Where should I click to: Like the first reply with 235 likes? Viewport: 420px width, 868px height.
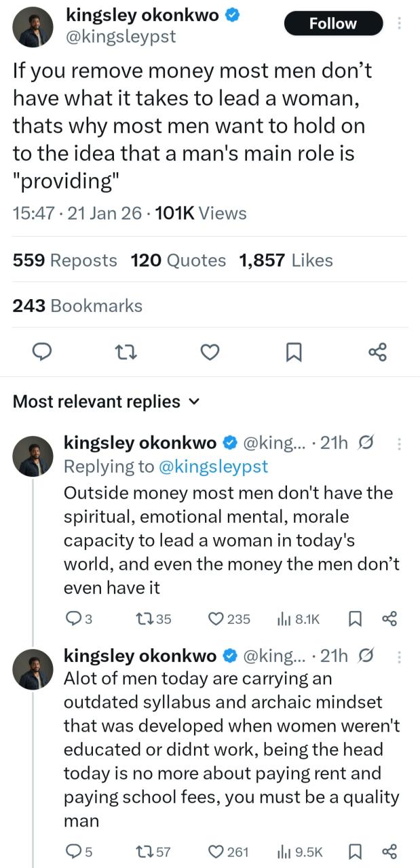[x=216, y=618]
